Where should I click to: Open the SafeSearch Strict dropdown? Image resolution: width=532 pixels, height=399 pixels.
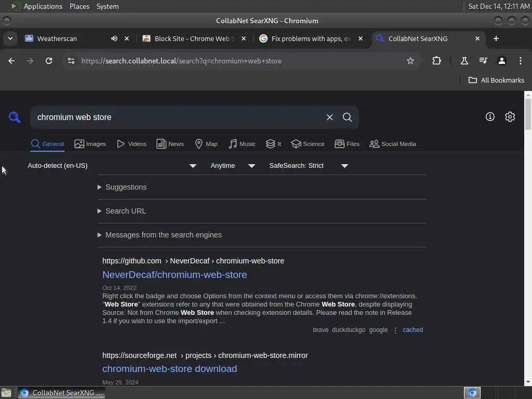309,166
